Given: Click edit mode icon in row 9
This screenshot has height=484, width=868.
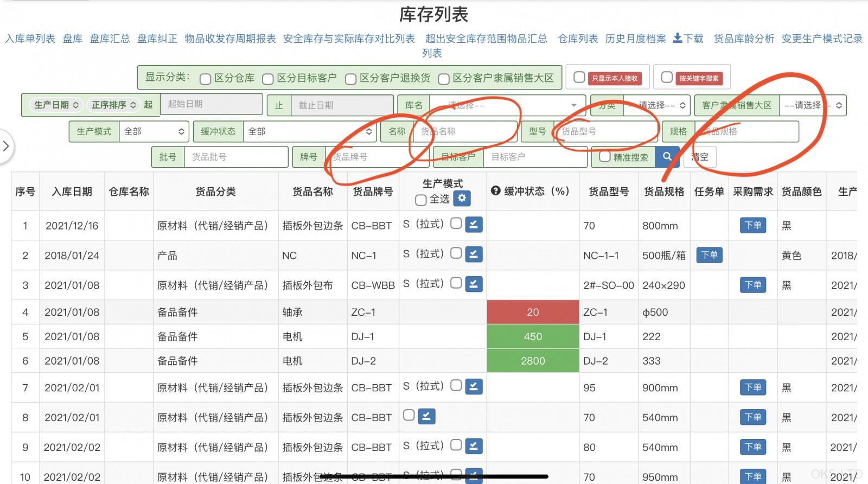Looking at the screenshot, I should coord(474,447).
